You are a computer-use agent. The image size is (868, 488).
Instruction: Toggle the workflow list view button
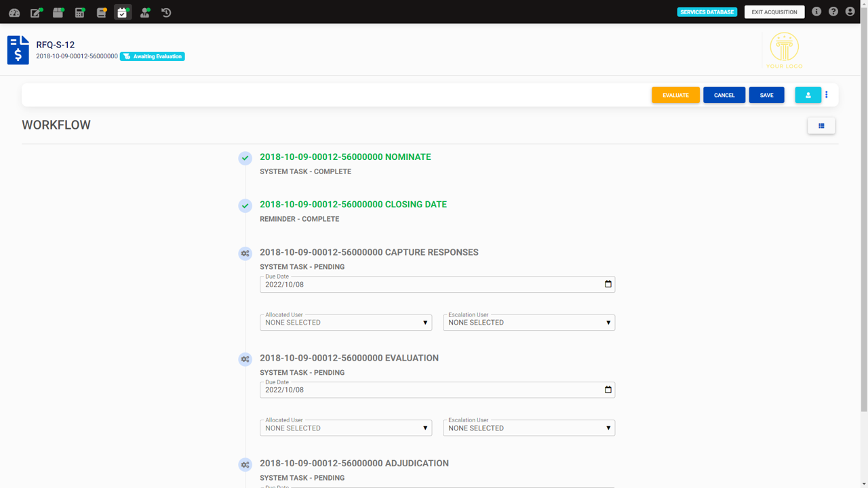[821, 125]
